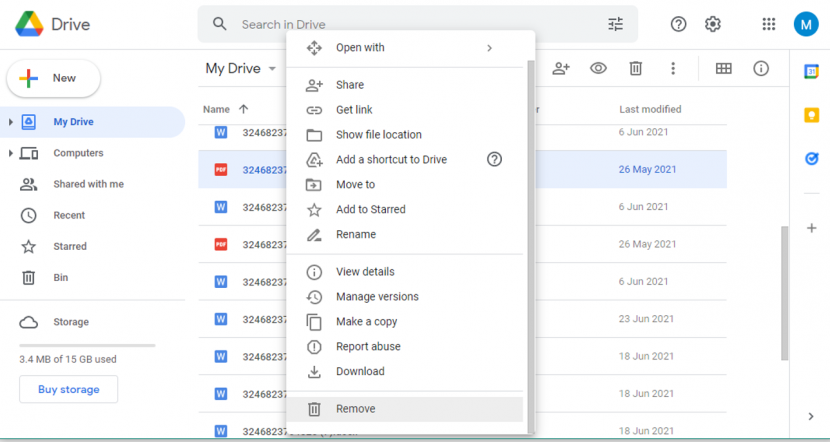Click the Get add-ons plus icon
This screenshot has width=830, height=442.
811,228
